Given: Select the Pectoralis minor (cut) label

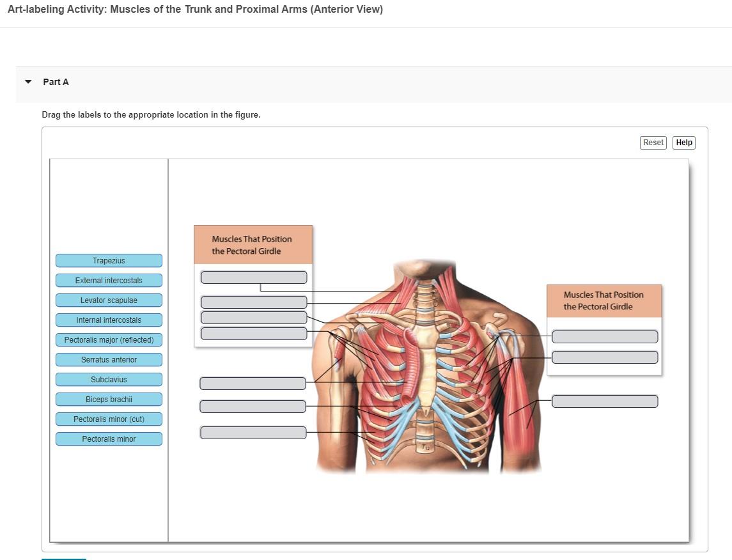Looking at the screenshot, I should (109, 419).
